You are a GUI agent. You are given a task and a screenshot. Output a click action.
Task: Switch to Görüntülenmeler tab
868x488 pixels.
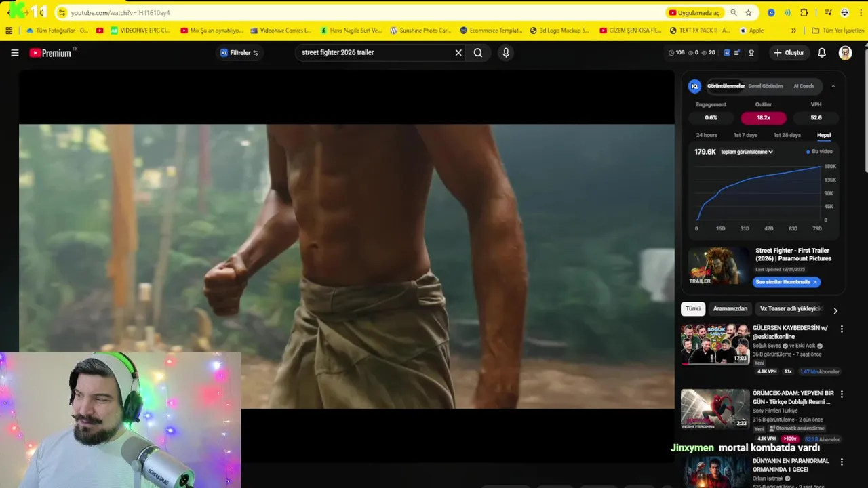(726, 86)
